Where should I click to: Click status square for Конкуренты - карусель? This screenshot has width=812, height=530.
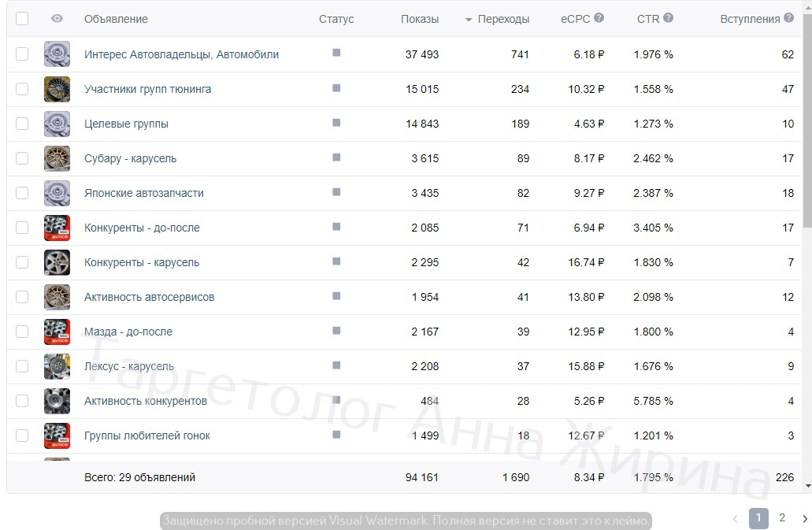click(x=336, y=261)
